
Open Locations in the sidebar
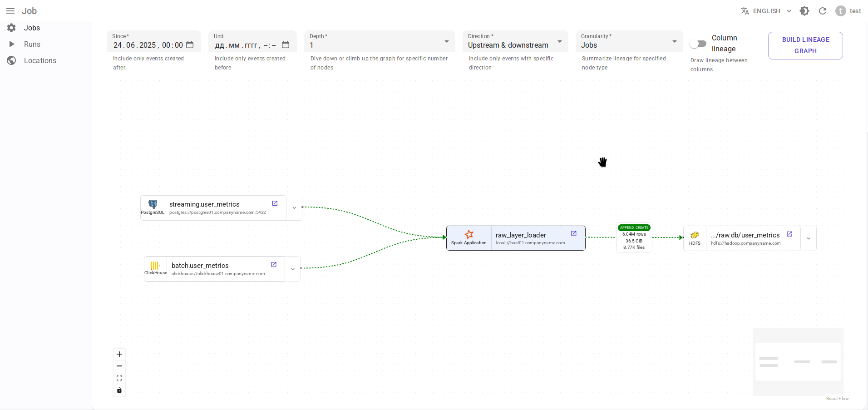40,60
